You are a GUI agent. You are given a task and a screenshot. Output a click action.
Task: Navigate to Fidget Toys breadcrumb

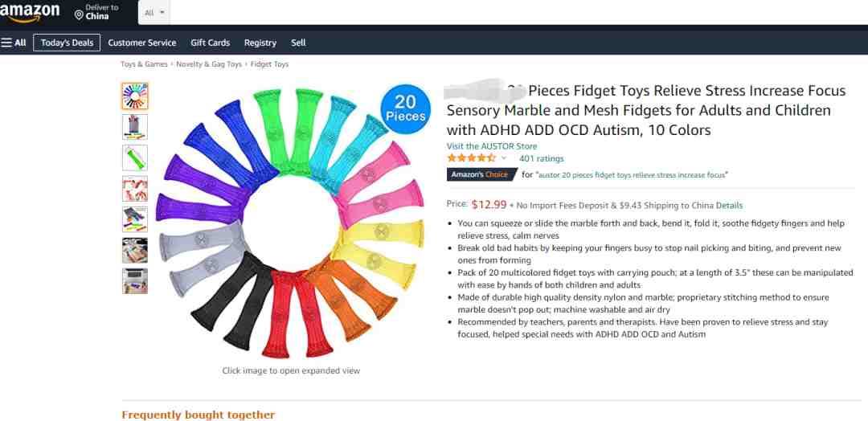pos(269,64)
